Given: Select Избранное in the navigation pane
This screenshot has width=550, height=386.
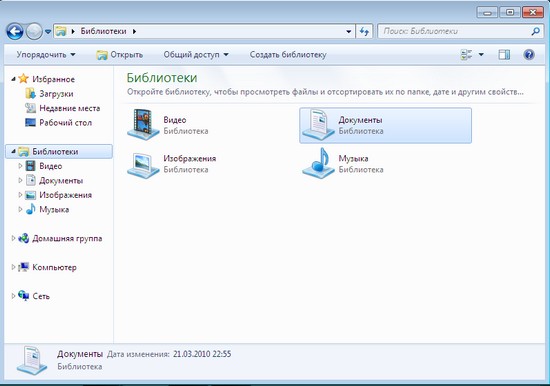Looking at the screenshot, I should [53, 79].
